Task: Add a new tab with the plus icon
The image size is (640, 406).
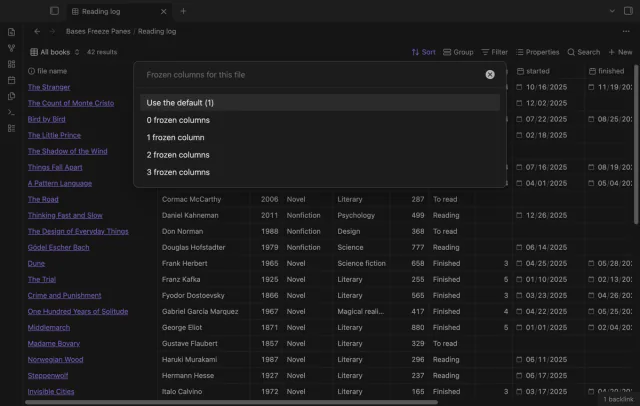Action: tap(183, 11)
